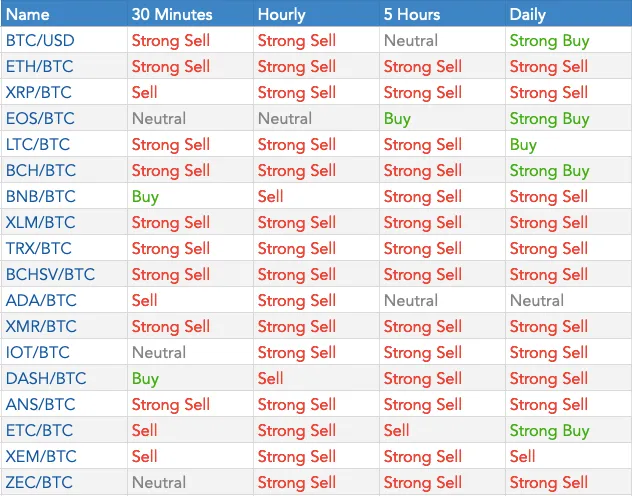Click the Name column header

(x=28, y=15)
